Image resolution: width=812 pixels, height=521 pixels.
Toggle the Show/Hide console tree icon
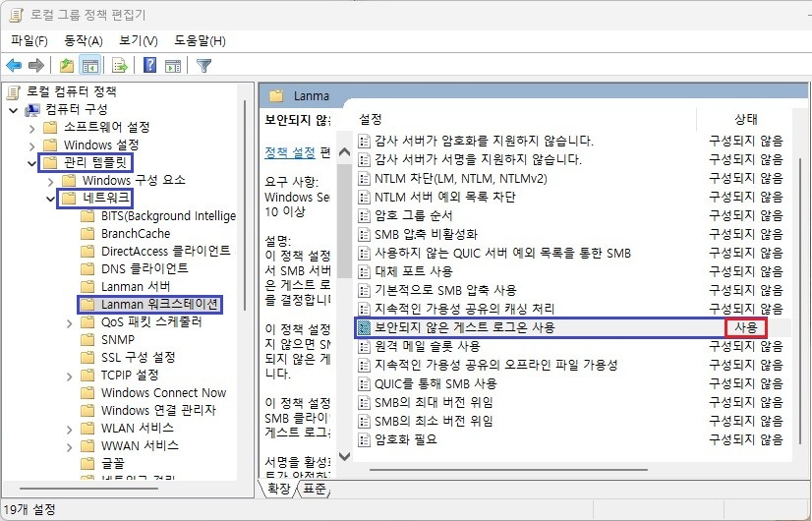pyautogui.click(x=90, y=65)
